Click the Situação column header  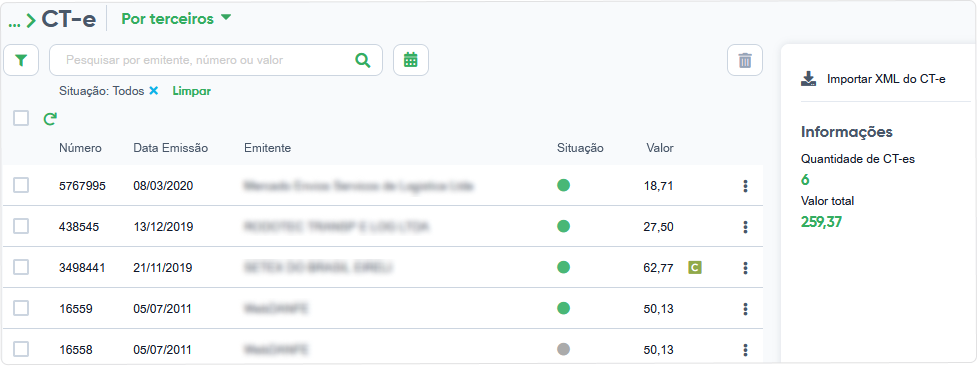pos(580,148)
